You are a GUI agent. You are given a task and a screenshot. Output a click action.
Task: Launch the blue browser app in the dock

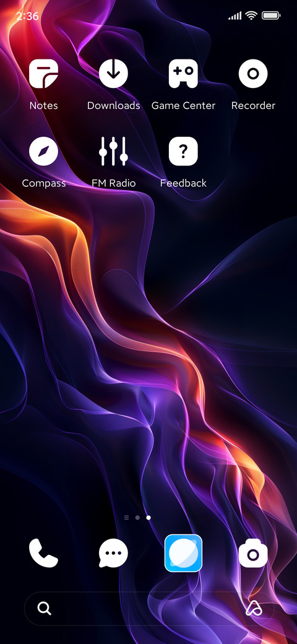pyautogui.click(x=183, y=553)
